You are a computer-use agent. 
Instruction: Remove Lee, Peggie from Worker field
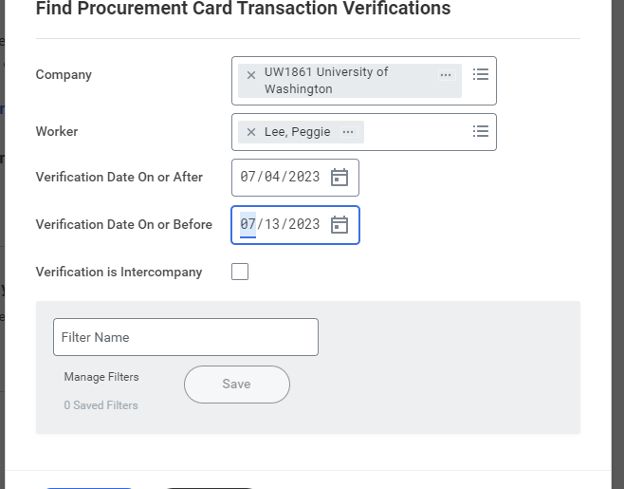(x=251, y=132)
